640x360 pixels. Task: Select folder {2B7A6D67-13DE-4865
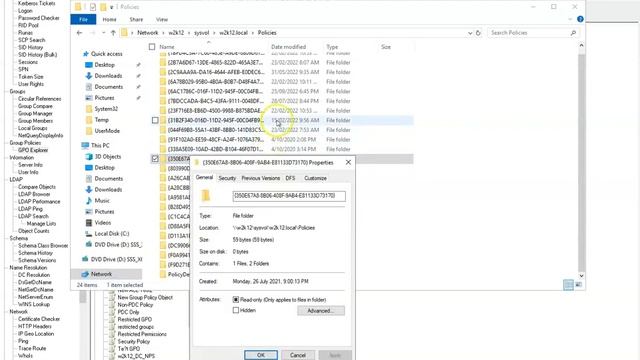215,62
